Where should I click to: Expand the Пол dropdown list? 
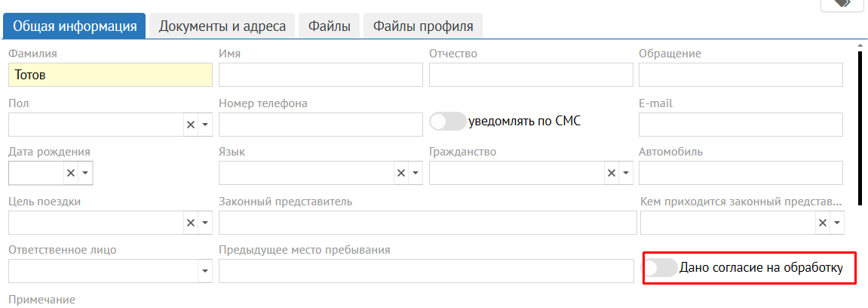pyautogui.click(x=204, y=125)
